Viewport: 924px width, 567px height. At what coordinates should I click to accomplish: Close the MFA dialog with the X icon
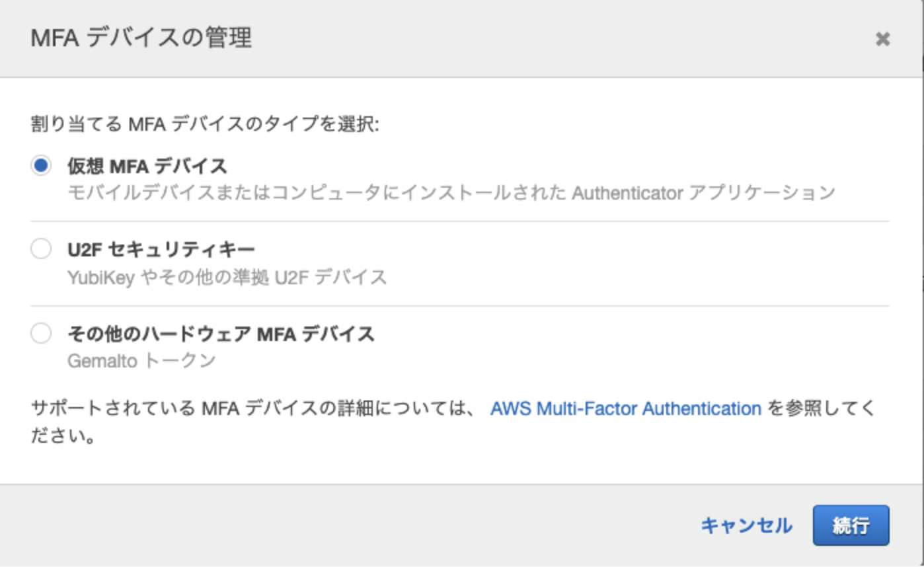click(883, 39)
